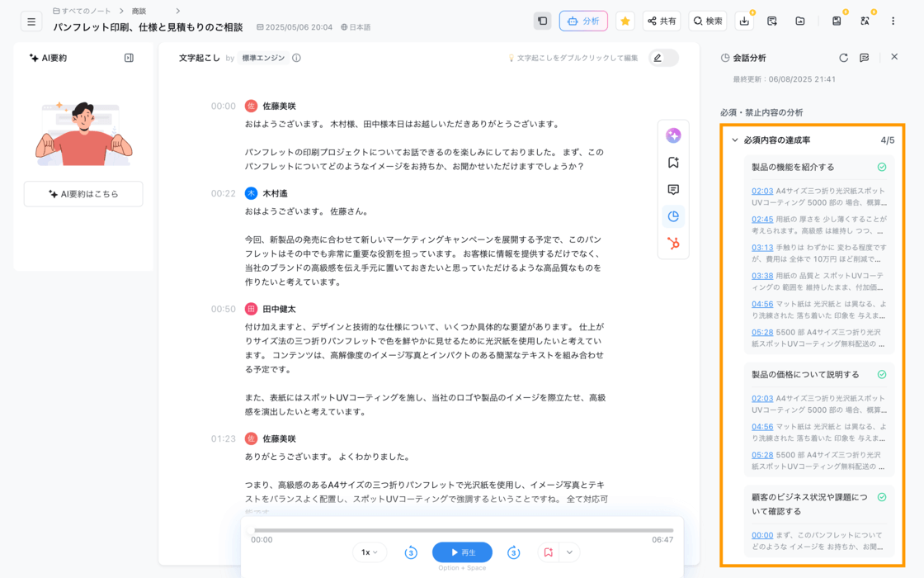The width and height of the screenshot is (924, 578).
Task: Click the 01:23 transcript timestamp
Action: [x=224, y=438]
